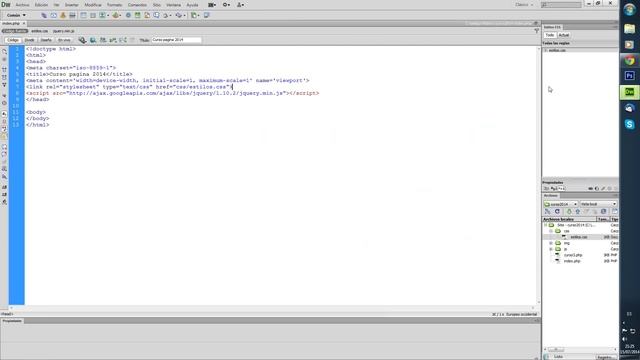Click the Comment insert icon
Screen dimensions: 640x360
tap(156, 15)
